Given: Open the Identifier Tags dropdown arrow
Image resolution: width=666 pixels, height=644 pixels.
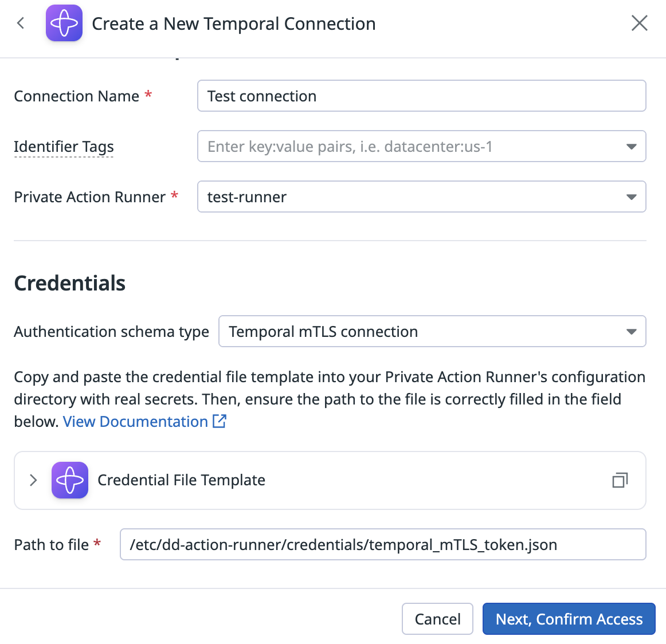Looking at the screenshot, I should click(x=631, y=147).
